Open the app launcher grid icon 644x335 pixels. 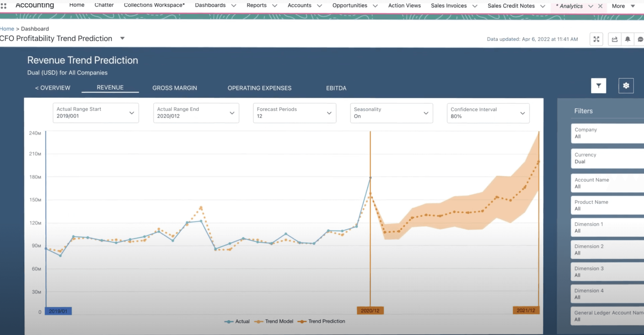[4, 5]
